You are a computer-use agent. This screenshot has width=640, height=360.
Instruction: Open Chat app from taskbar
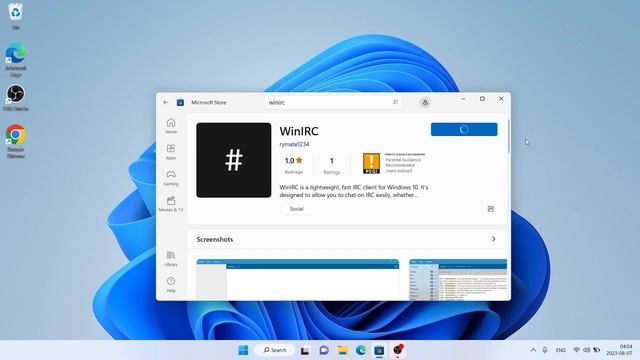pyautogui.click(x=324, y=350)
